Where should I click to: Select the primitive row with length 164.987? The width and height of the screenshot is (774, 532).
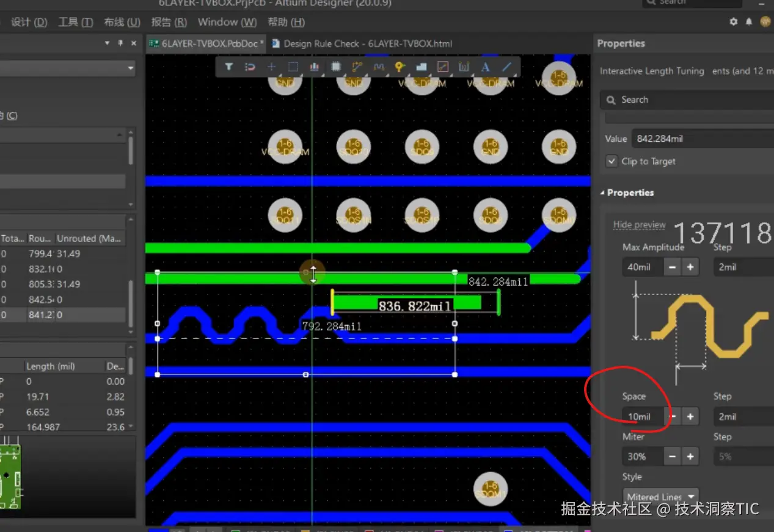[x=62, y=427]
